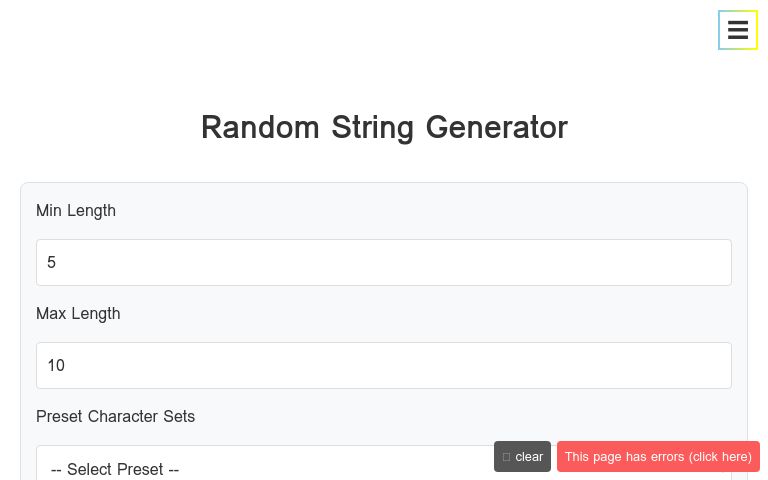Open the hamburger navigation menu
The width and height of the screenshot is (768, 480).
coord(738,30)
